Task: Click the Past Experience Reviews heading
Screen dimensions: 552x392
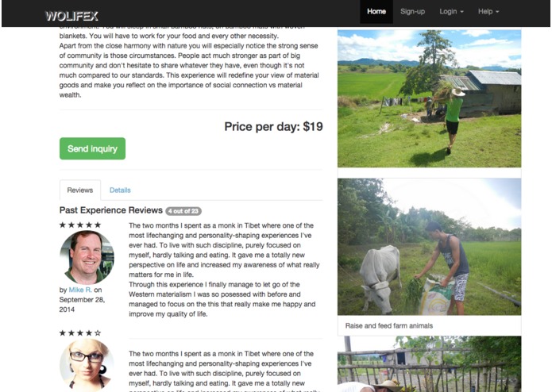Action: click(111, 210)
